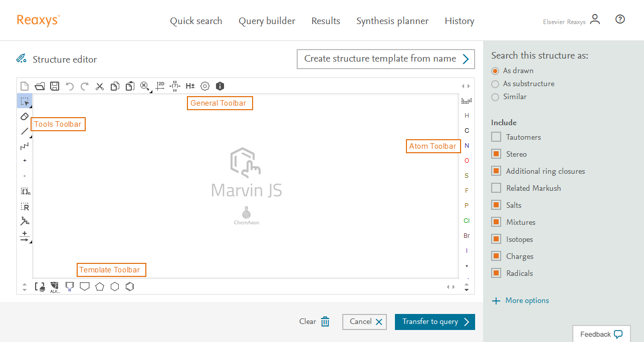The height and width of the screenshot is (342, 644).
Task: Insert the benzene ring template
Action: (x=130, y=286)
